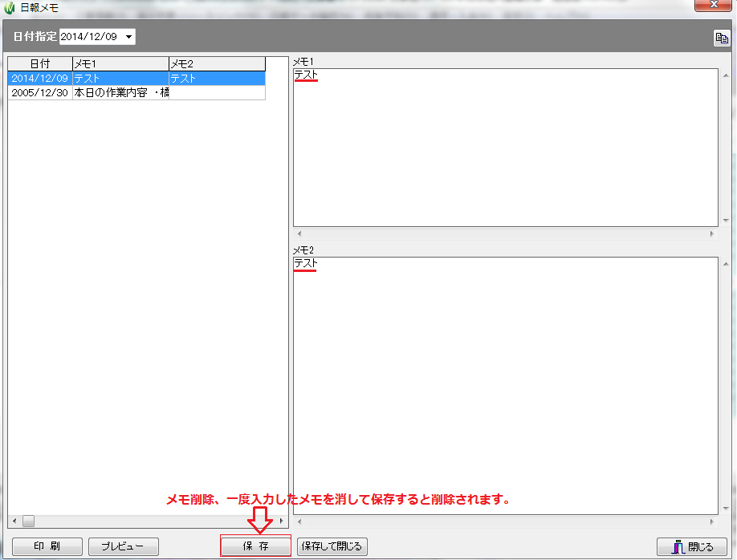
Task: Click メモ1 vertical scrollbar down arrow
Action: 726,221
